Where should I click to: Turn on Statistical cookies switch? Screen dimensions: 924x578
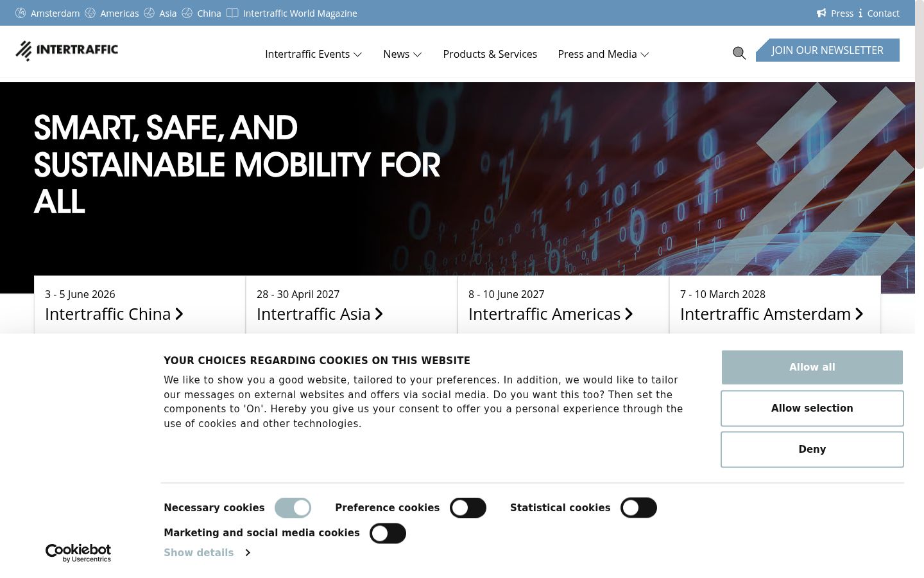click(x=638, y=508)
